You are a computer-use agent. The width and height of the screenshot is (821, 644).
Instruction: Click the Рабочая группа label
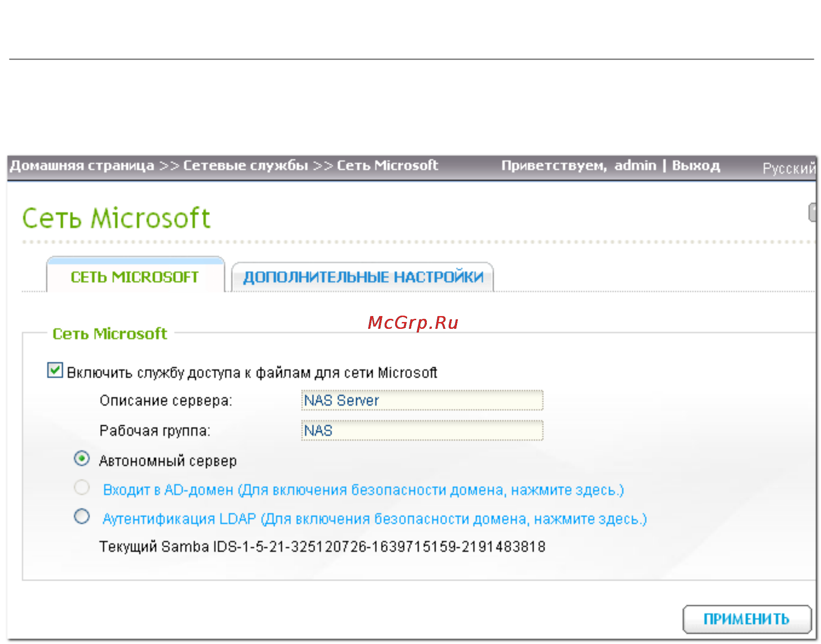click(x=155, y=431)
